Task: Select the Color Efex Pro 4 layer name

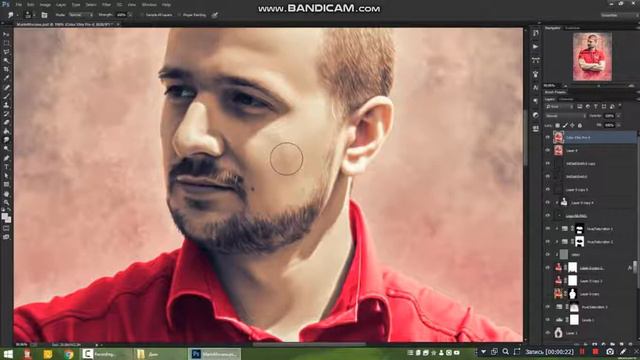Action: [578, 138]
